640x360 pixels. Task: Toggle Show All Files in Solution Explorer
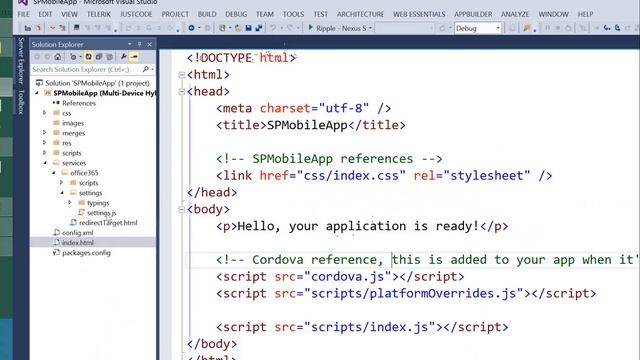coord(109,57)
